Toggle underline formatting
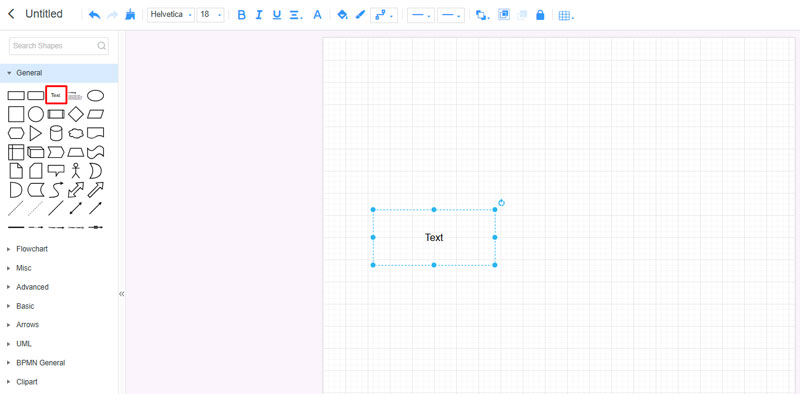The width and height of the screenshot is (800, 394). pyautogui.click(x=277, y=15)
